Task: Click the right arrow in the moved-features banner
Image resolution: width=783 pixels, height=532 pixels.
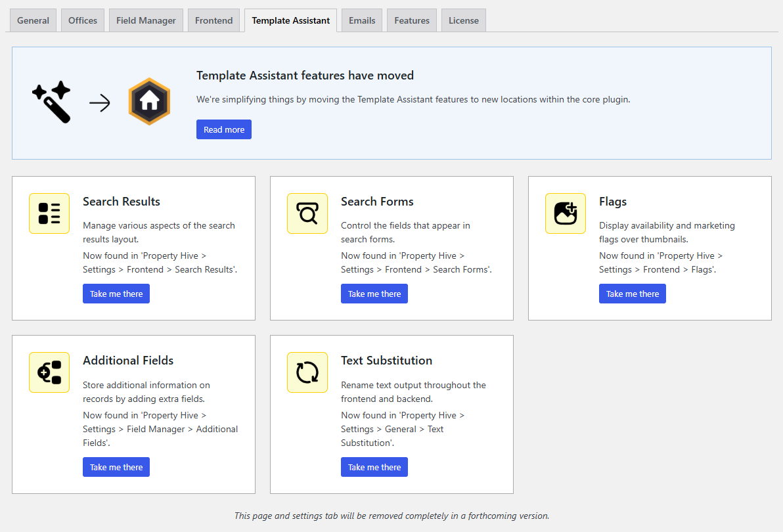Action: point(101,102)
